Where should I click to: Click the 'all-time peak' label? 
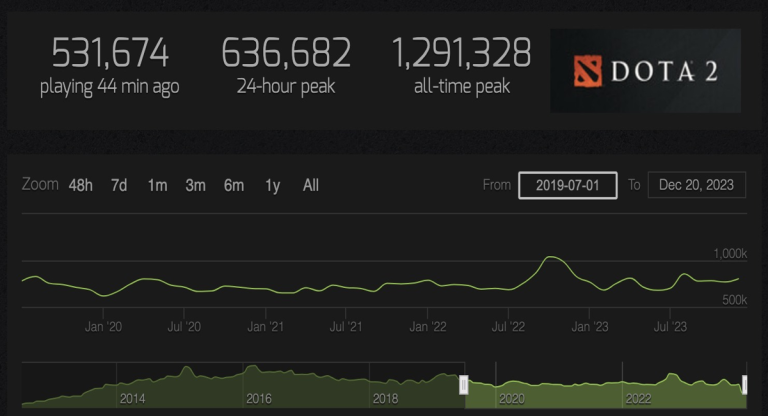pos(462,87)
